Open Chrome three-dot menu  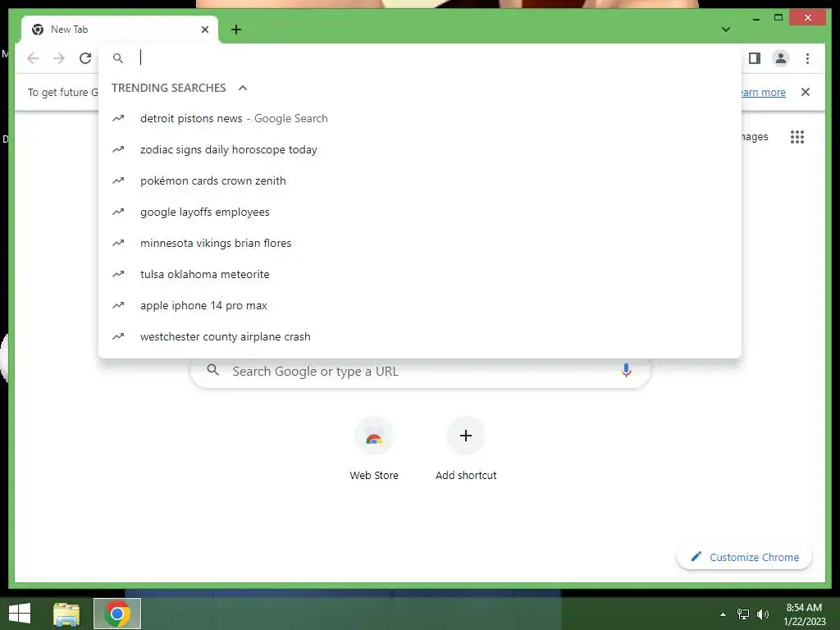[807, 58]
